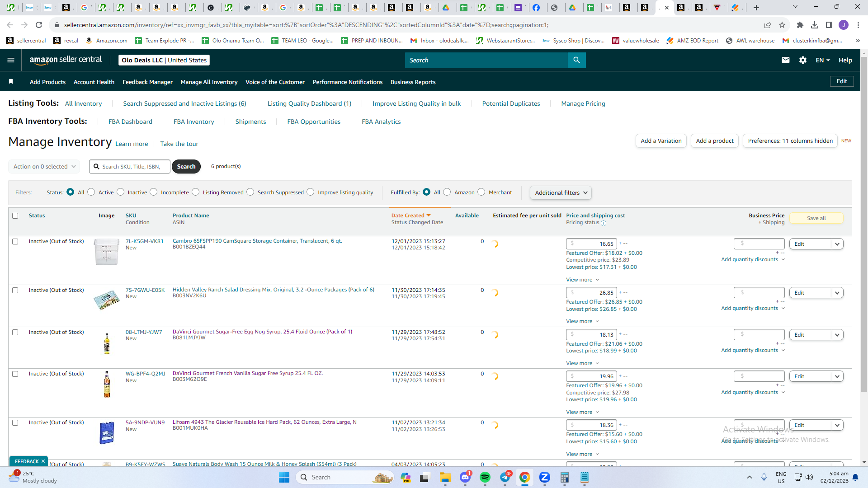Screen dimensions: 868x488
Task: Click the Add a product button
Action: tap(715, 141)
